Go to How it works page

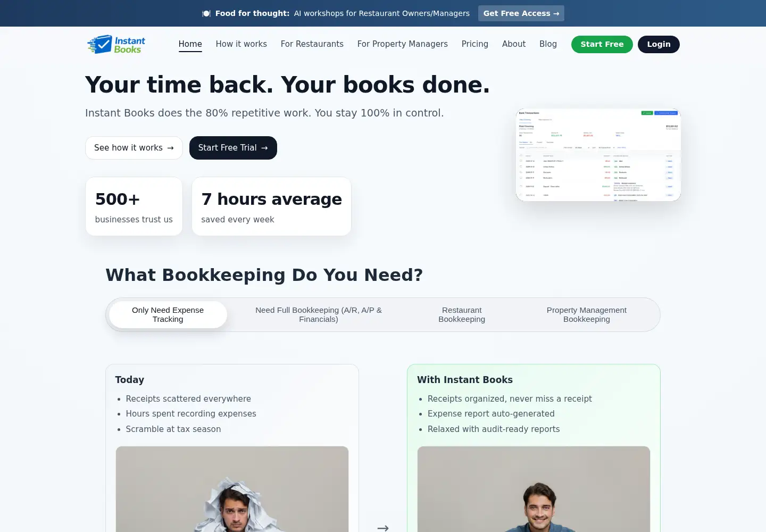click(x=241, y=44)
